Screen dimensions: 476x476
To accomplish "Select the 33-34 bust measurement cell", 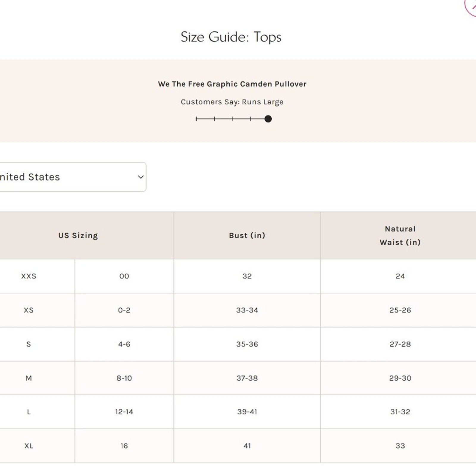I will pyautogui.click(x=247, y=310).
